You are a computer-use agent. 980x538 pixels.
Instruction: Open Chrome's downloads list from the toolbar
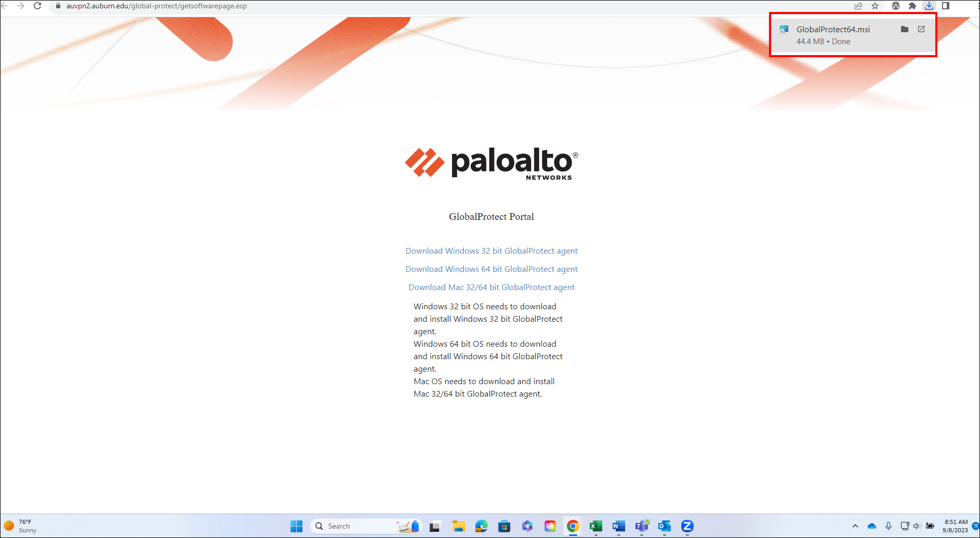coord(929,6)
